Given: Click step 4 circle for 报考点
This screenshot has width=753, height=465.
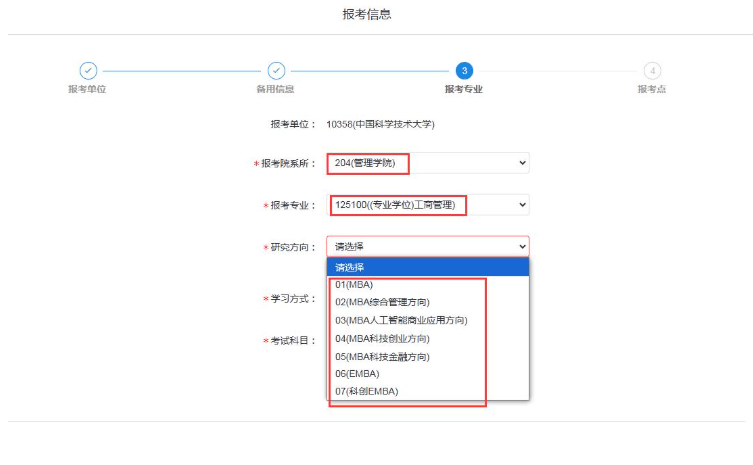Looking at the screenshot, I should pos(652,71).
